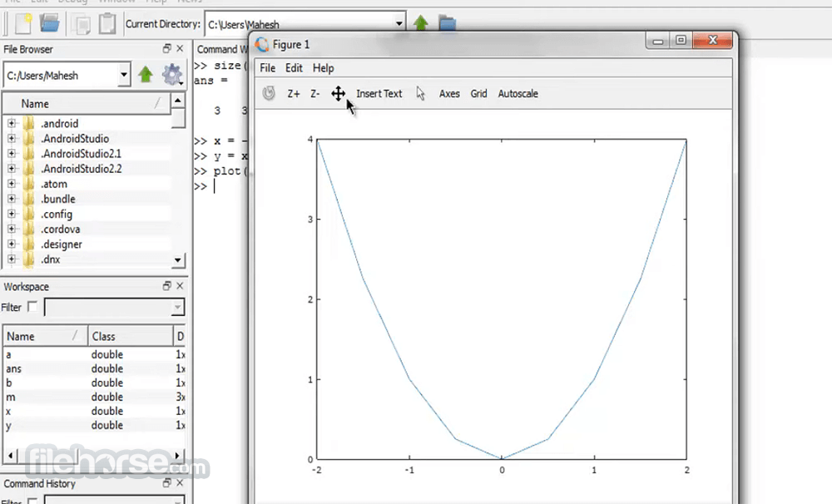The height and width of the screenshot is (504, 832).
Task: Select the .AndroidStudio2.2 folder
Action: [82, 169]
